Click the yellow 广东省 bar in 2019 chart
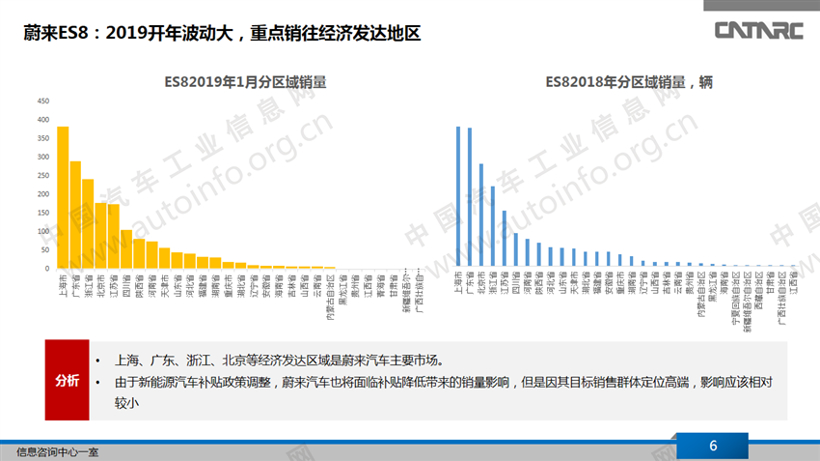The image size is (820, 461). coord(75,215)
